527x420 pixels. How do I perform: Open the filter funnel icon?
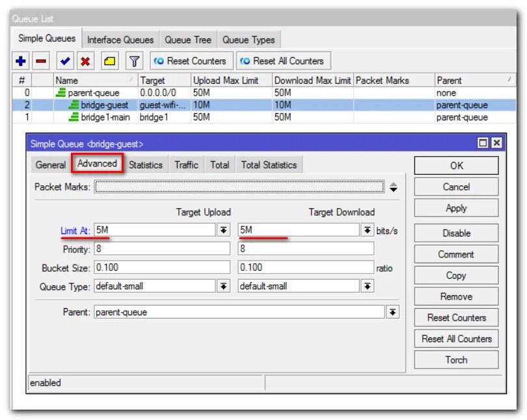(134, 61)
